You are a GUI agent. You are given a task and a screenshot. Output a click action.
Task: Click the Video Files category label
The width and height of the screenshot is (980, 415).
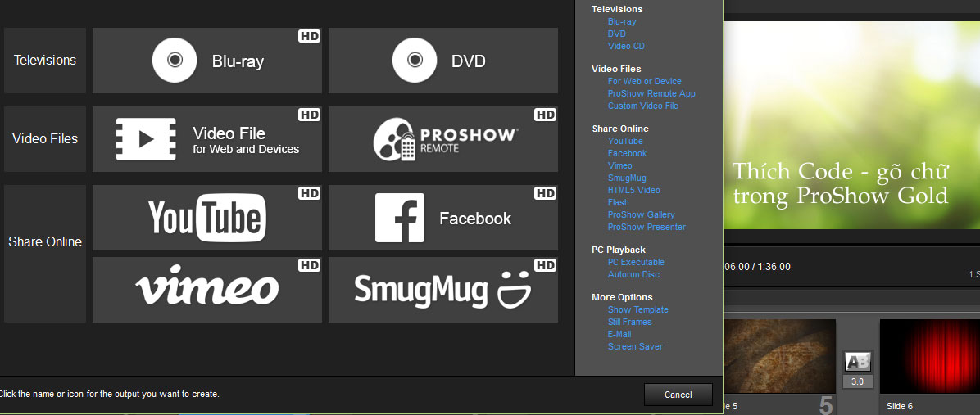45,139
